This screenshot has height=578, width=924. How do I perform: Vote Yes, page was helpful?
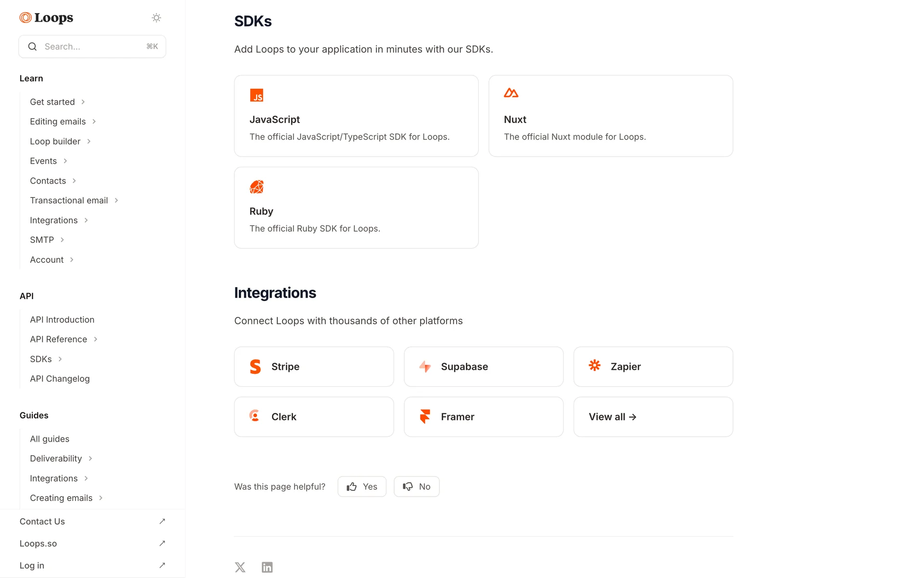pyautogui.click(x=362, y=486)
